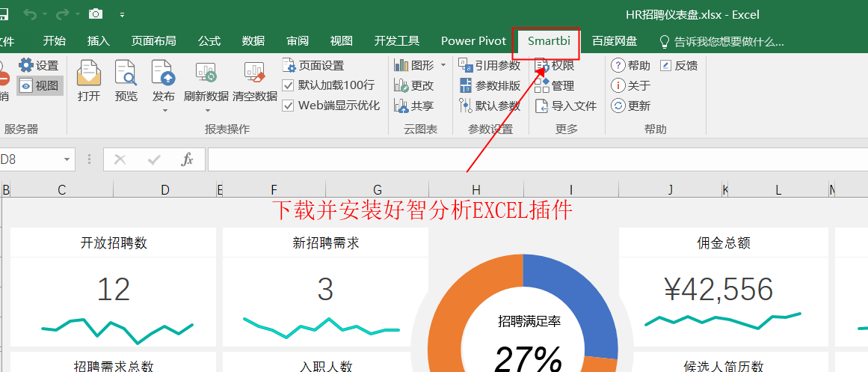The width and height of the screenshot is (868, 372).
Task: Click the 刷新数据 refresh data icon
Action: [x=206, y=73]
